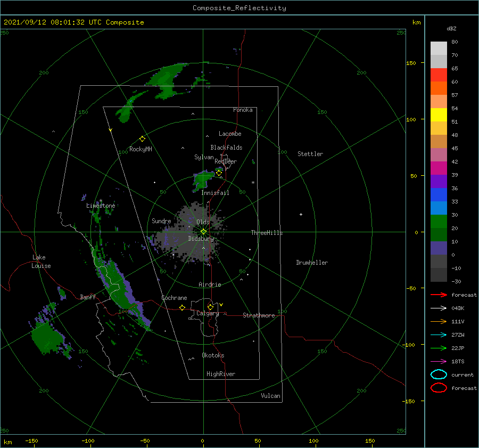
Task: Click the Composite_Reflectivity title
Action: coord(239,8)
